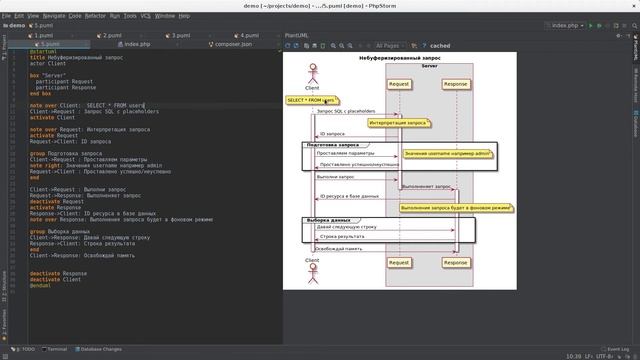Click the cursor position 10:39 indicator

point(573,357)
